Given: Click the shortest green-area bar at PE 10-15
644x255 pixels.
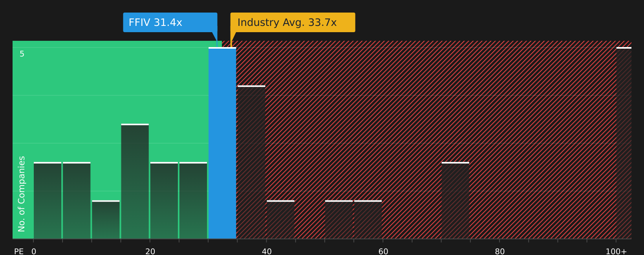Looking at the screenshot, I should (x=106, y=219).
